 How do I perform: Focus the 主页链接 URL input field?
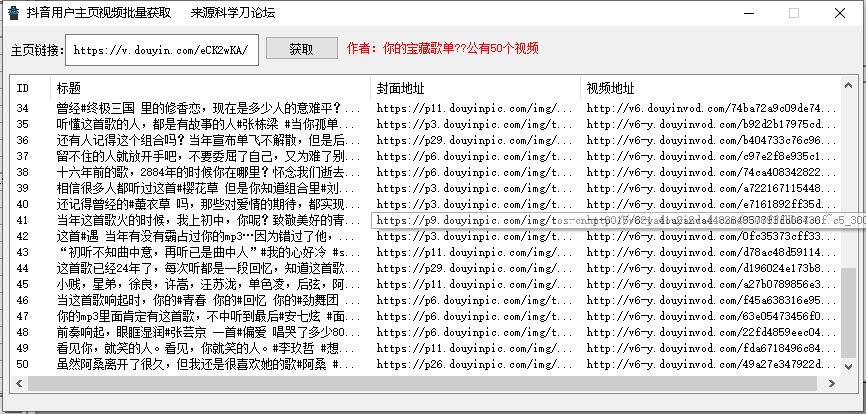point(162,50)
